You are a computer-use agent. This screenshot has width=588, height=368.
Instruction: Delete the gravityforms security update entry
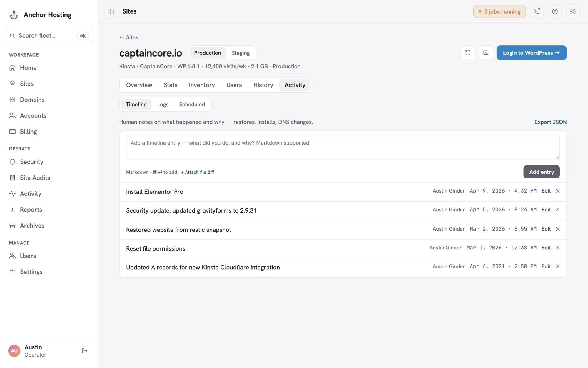tap(558, 210)
